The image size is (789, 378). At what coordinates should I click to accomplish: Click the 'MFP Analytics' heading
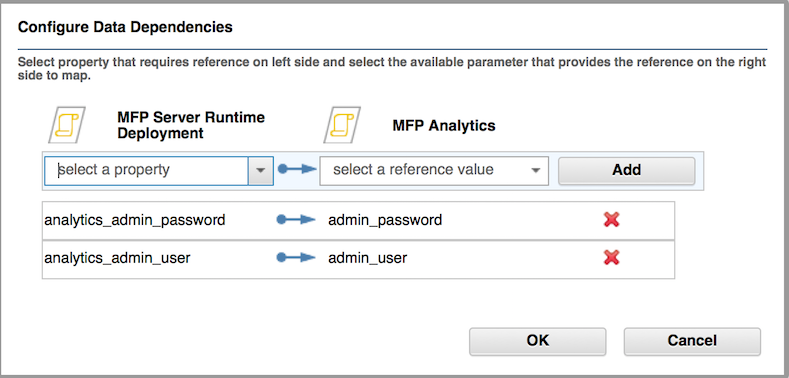point(444,126)
